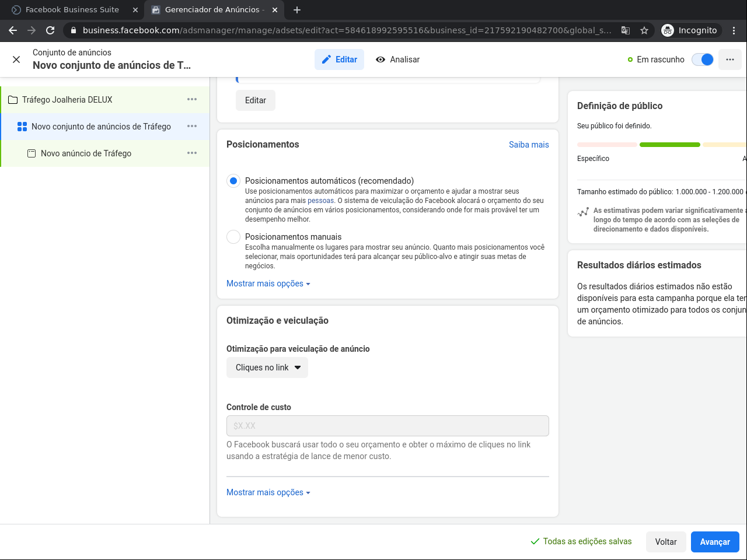747x560 pixels.
Task: Bookmark this page with the star icon
Action: point(644,30)
